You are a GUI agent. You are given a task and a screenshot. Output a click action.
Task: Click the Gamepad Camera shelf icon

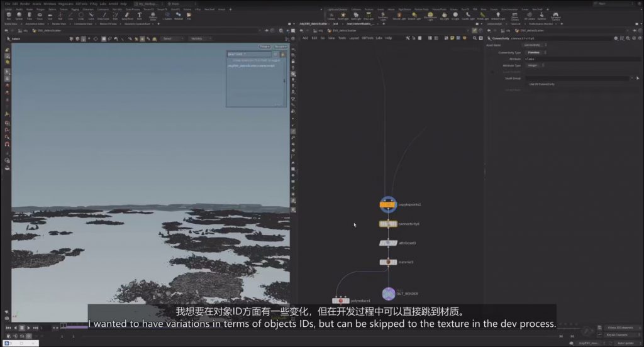click(555, 16)
